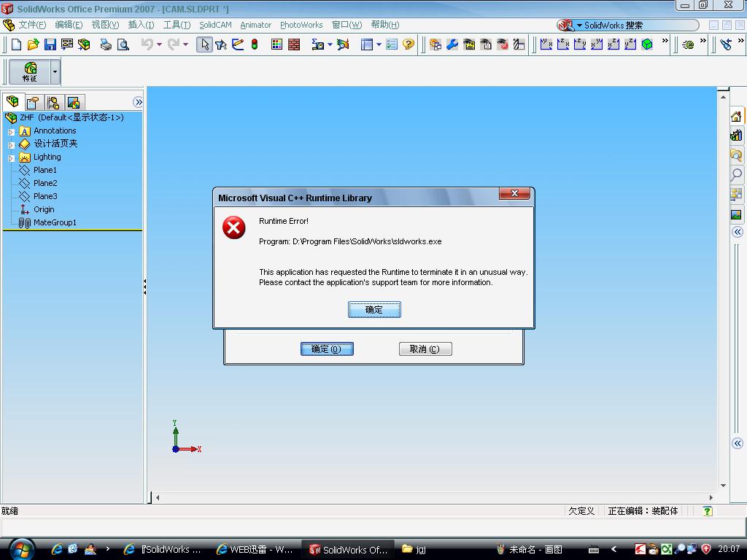
Task: Open the 编辑(E) menu
Action: click(69, 25)
